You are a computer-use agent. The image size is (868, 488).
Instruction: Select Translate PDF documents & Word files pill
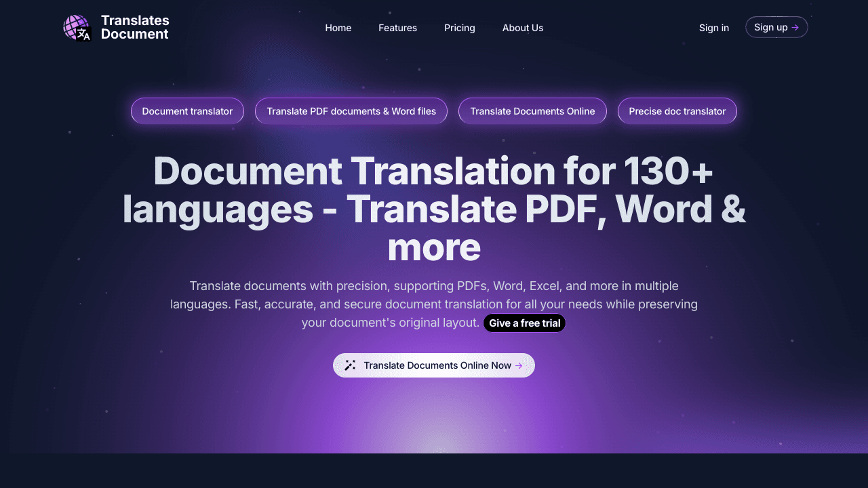(351, 111)
